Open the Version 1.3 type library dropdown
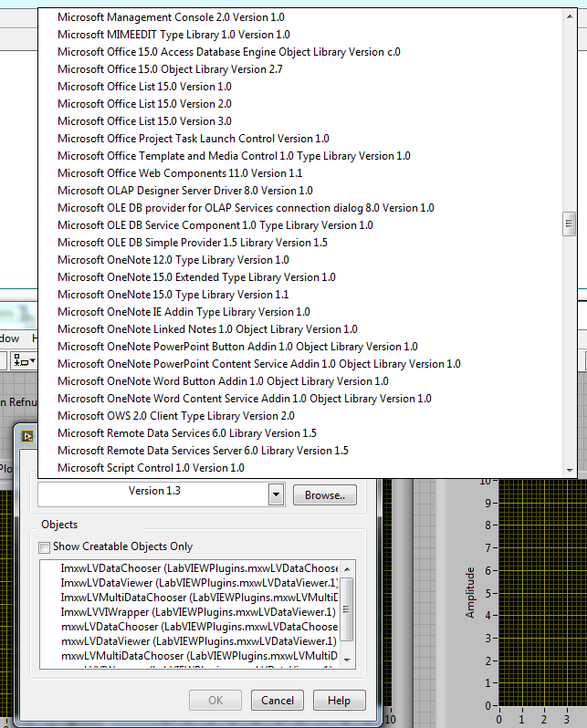587x728 pixels. click(x=276, y=494)
